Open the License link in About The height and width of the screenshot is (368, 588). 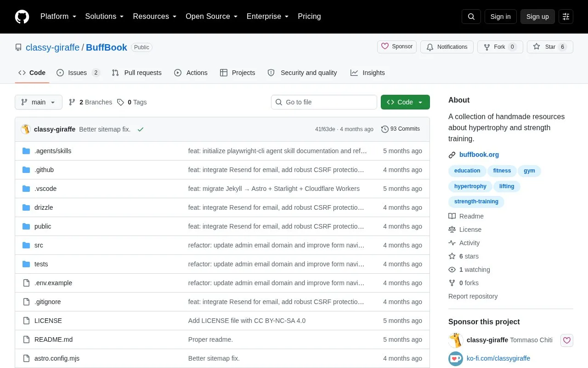[465, 230]
